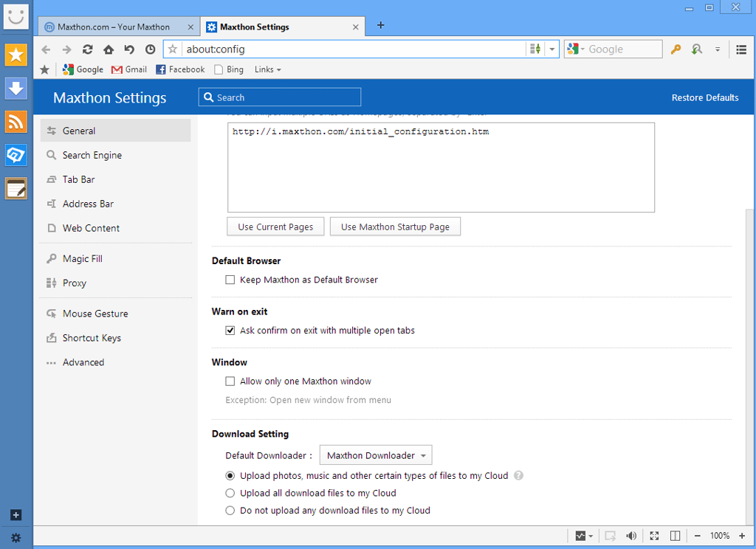Screen dimensions: 756x549
Task: Focus the settings Search field
Action: pos(280,97)
